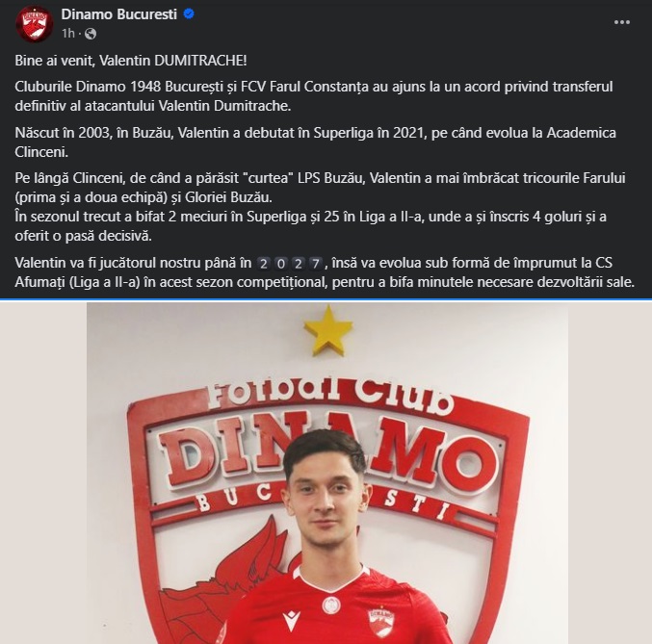Viewport: 652px width, 644px height.
Task: Click the sentence starting 'Valentin va fi jucătorul'
Action: 325,272
